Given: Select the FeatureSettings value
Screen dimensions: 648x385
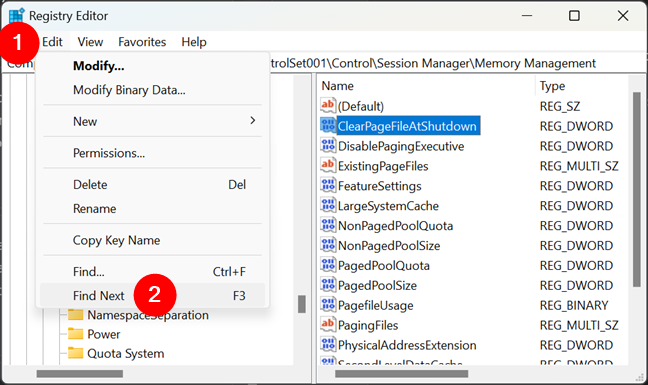Looking at the screenshot, I should [379, 186].
